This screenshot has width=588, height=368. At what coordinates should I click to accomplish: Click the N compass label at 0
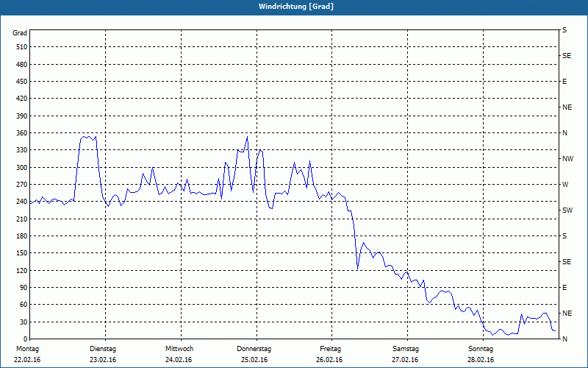coord(564,339)
